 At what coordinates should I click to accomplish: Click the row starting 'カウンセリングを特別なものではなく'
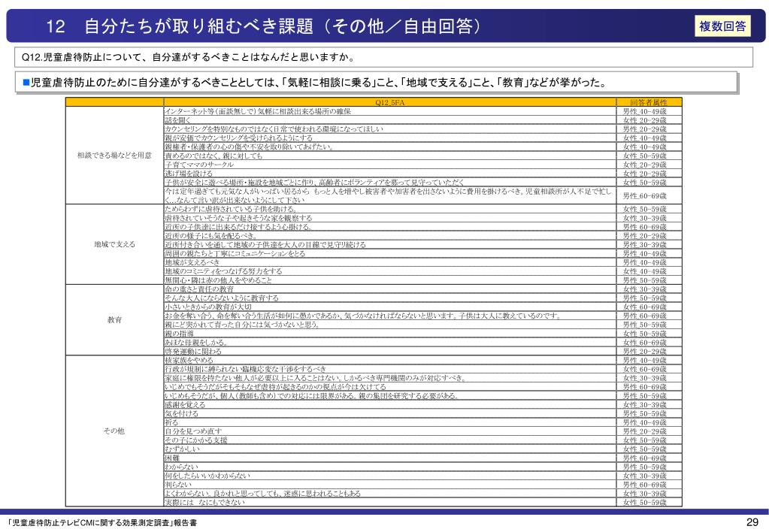click(x=390, y=129)
